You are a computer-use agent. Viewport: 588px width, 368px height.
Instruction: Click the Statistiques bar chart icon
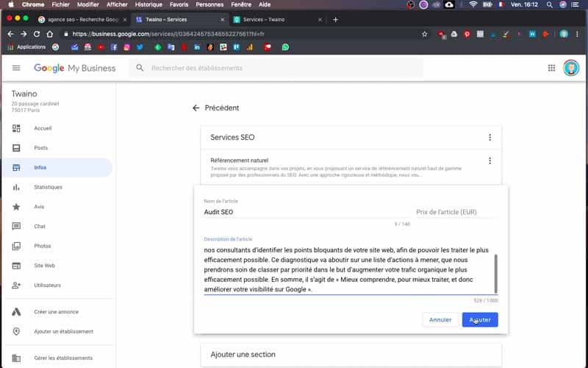16,187
